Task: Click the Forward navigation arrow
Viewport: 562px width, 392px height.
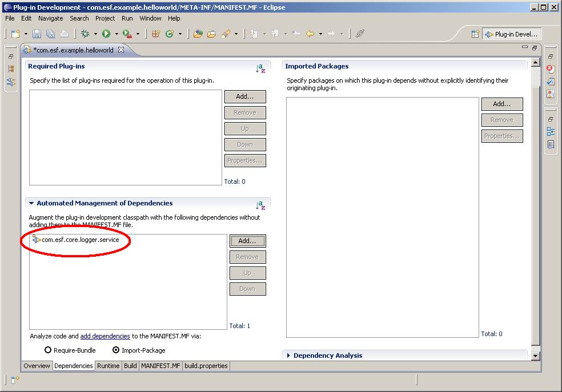Action: (331, 34)
